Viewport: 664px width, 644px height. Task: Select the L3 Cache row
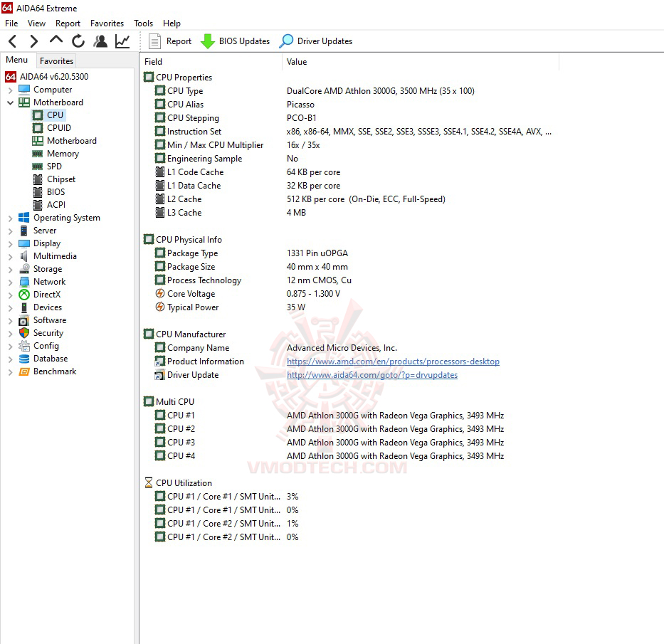352,213
